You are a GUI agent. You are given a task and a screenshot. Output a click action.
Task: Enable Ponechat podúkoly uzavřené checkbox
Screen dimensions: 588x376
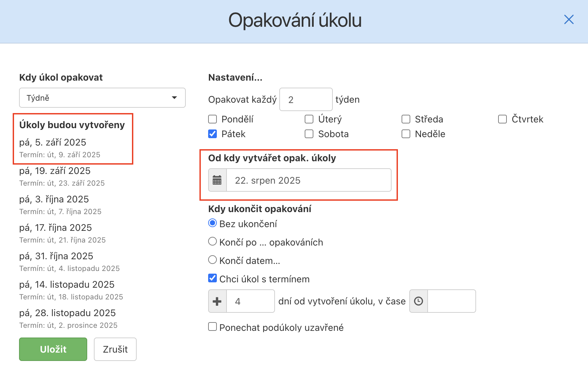point(212,326)
